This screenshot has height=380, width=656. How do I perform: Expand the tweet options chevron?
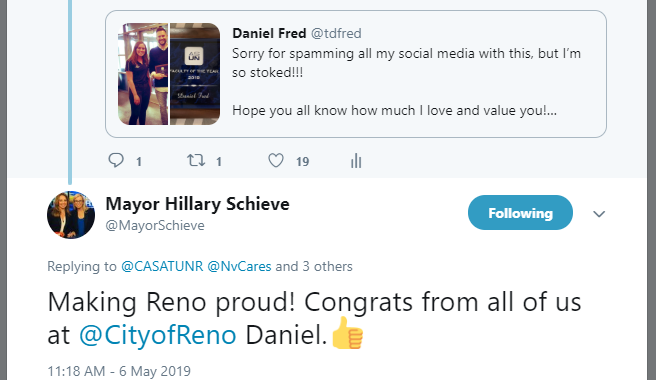tap(599, 214)
